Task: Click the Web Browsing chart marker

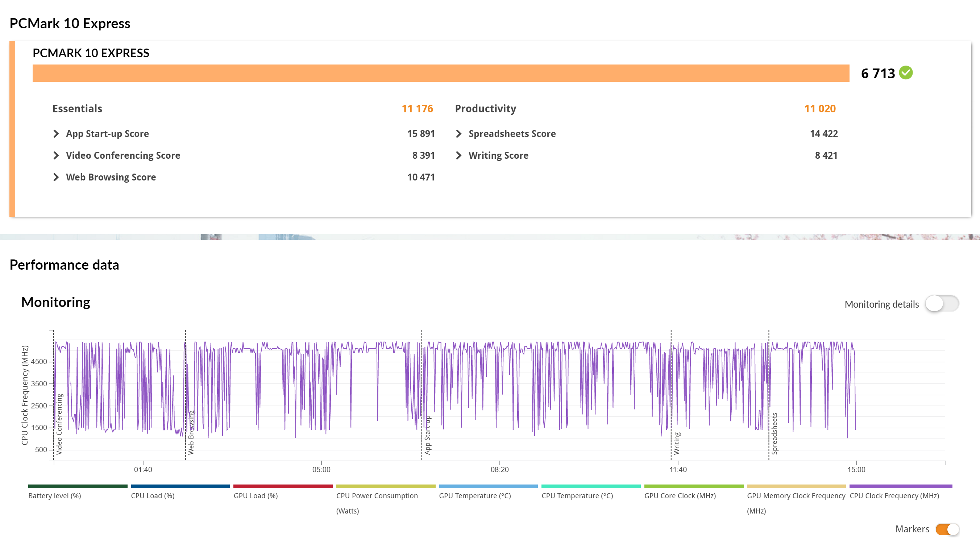Action: 191,432
